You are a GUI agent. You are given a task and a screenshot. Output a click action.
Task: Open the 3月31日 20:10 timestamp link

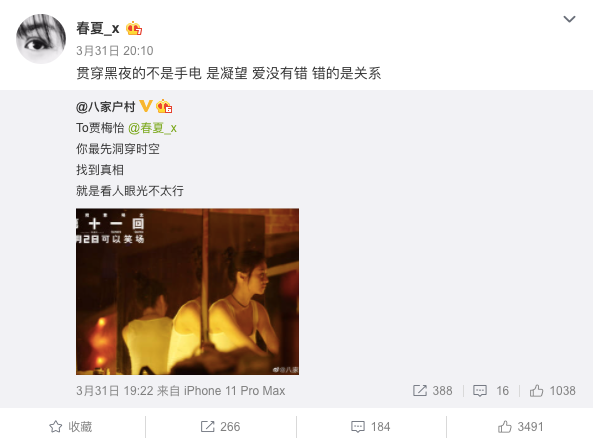click(115, 51)
